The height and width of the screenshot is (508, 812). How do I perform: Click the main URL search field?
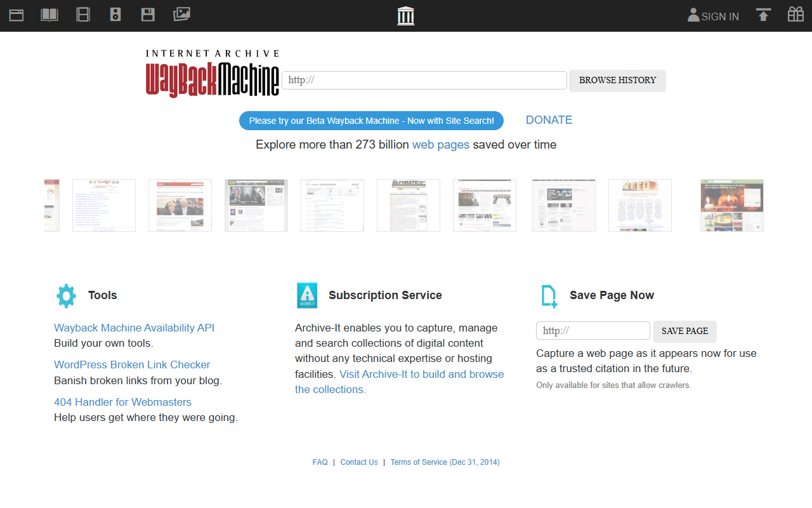click(x=424, y=80)
